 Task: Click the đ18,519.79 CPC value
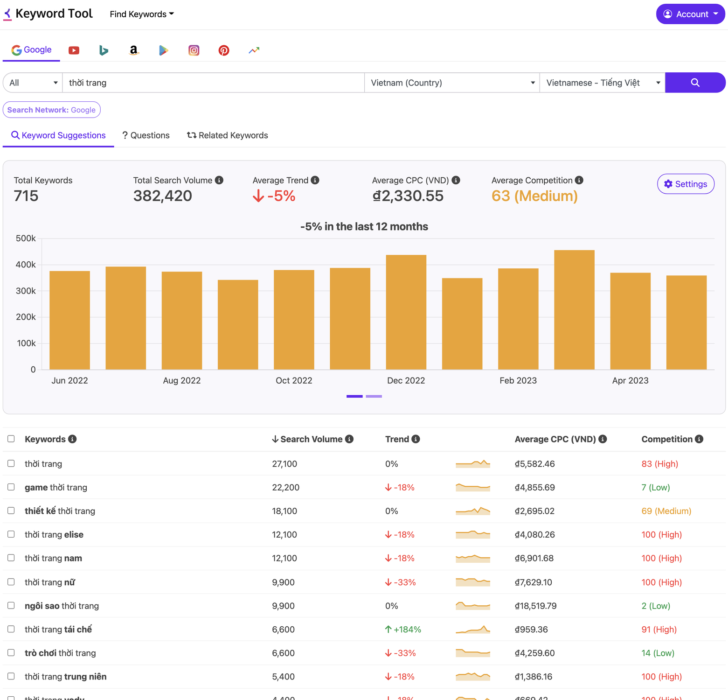coord(535,606)
